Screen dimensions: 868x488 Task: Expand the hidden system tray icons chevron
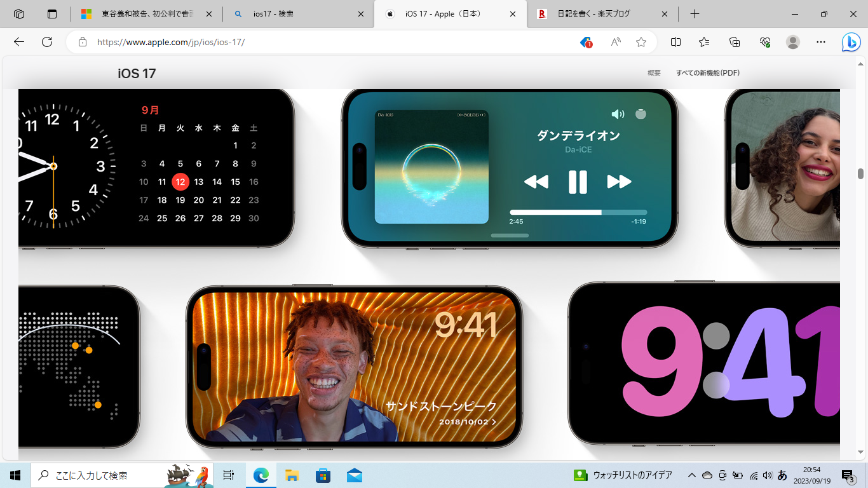click(x=692, y=475)
